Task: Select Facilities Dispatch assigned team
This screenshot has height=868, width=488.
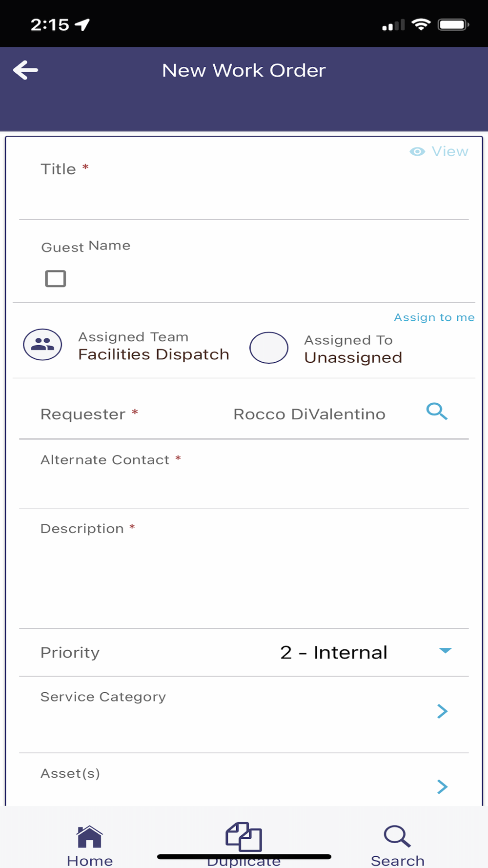Action: pyautogui.click(x=153, y=354)
